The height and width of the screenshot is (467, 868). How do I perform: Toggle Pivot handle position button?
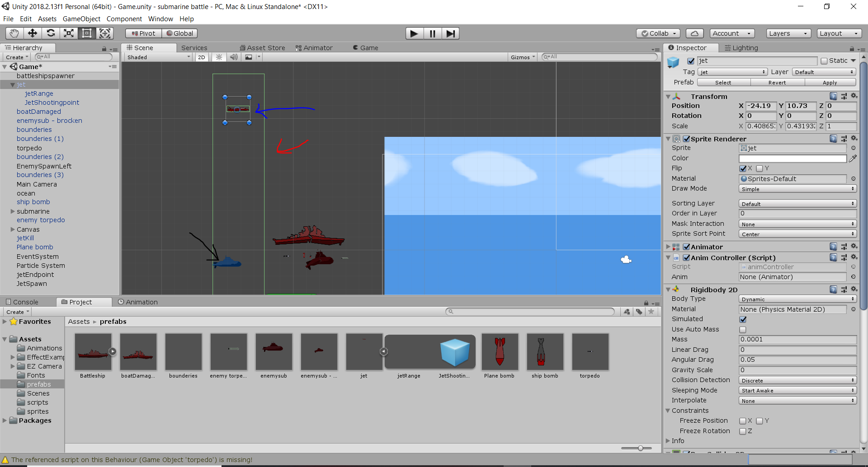tap(143, 33)
